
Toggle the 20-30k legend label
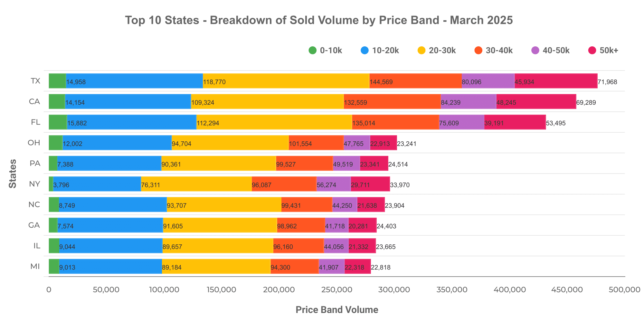coord(442,51)
